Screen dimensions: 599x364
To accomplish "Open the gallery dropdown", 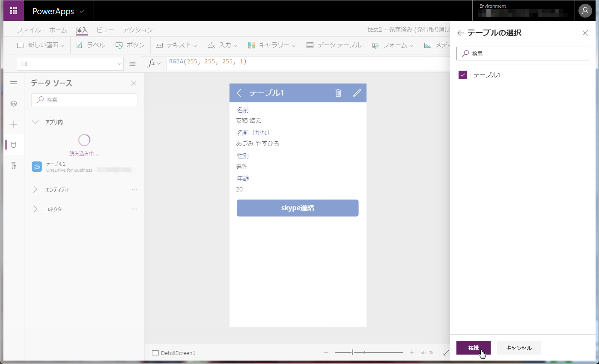I will [x=272, y=45].
